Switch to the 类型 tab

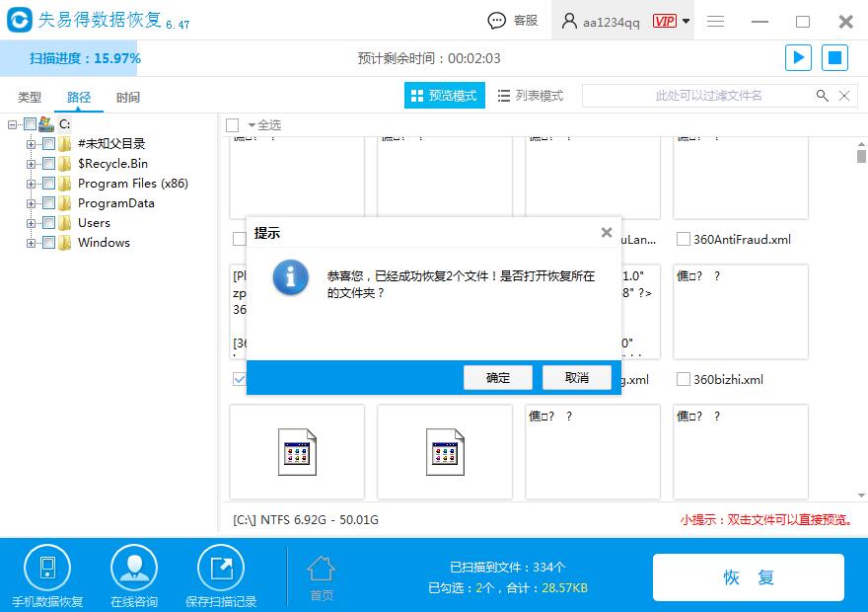pos(29,97)
